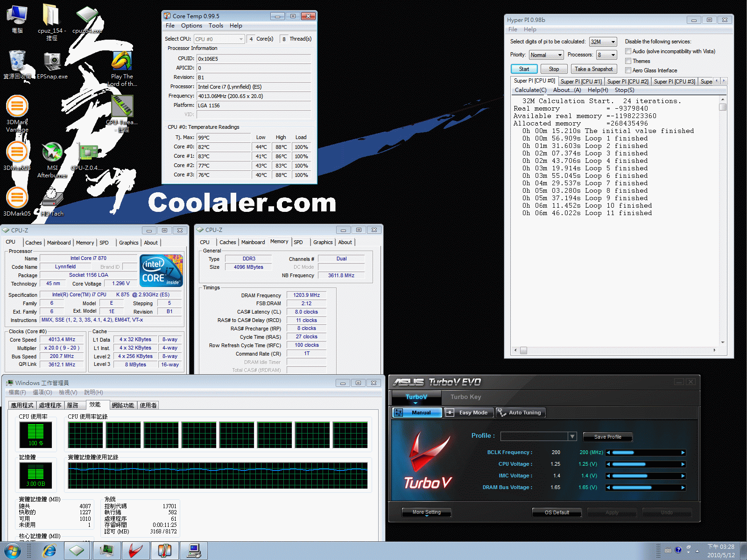The height and width of the screenshot is (560, 747).
Task: Click OS Default button in TurboV
Action: [x=557, y=512]
